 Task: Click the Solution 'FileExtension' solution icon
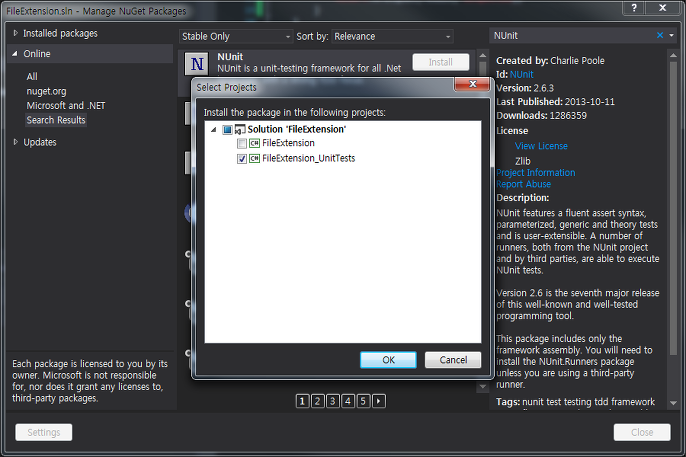pos(240,129)
